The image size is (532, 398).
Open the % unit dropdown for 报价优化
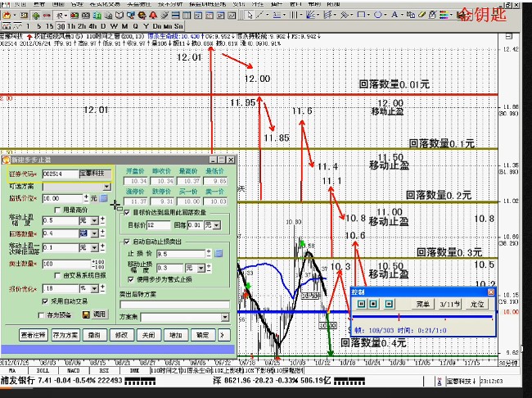(x=94, y=288)
